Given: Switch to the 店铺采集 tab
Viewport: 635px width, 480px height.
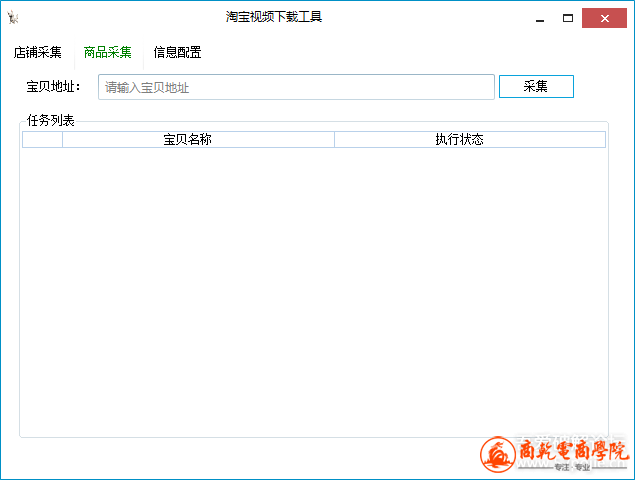Looking at the screenshot, I should click(38, 52).
